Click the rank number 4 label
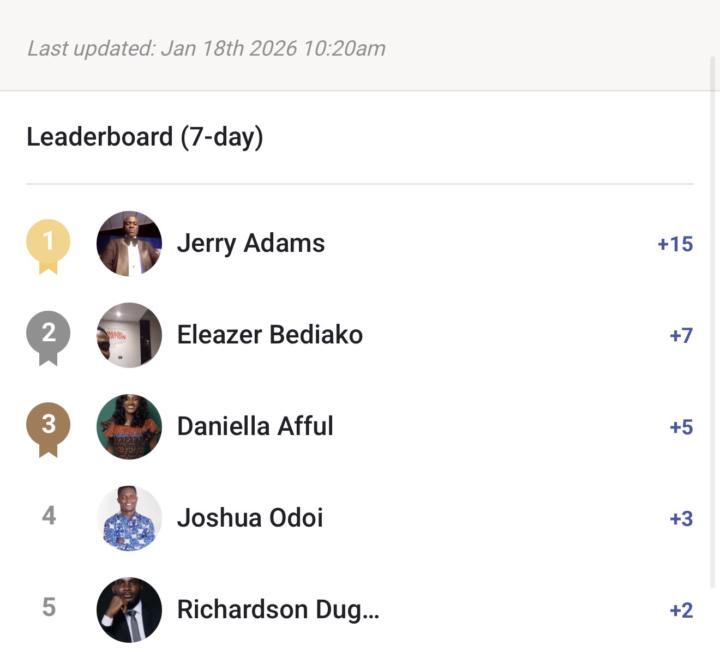Viewport: 720px width, 652px height. tap(49, 516)
